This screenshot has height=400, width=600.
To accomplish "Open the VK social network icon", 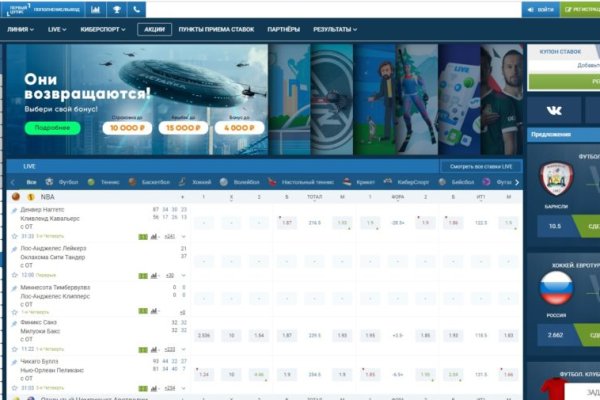I will 553,110.
